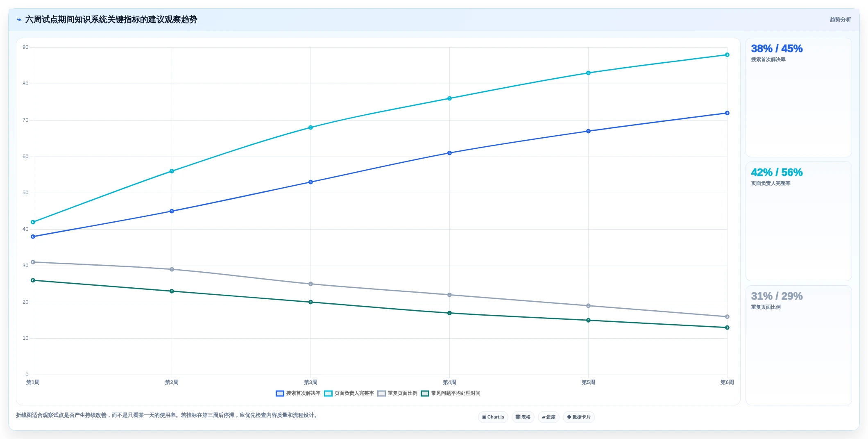Open the 31% / 29% 重复页面比例 card

point(798,345)
